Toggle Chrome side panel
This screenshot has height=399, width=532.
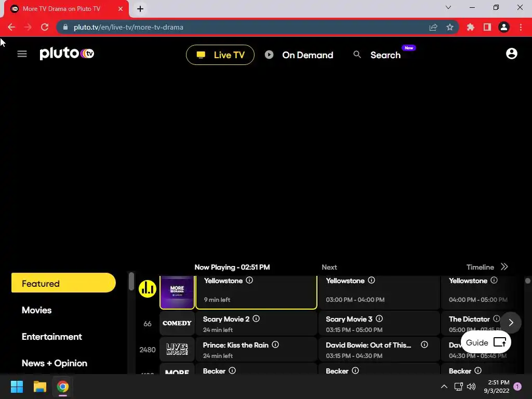coord(487,27)
